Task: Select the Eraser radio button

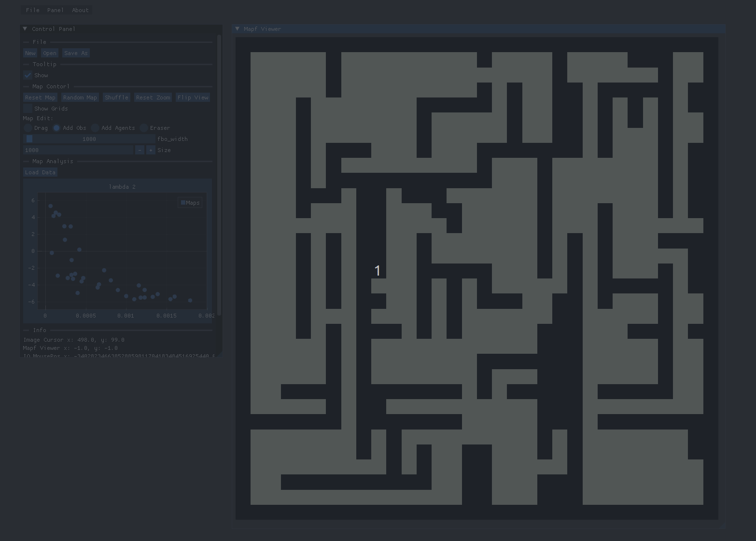Action: [x=144, y=128]
